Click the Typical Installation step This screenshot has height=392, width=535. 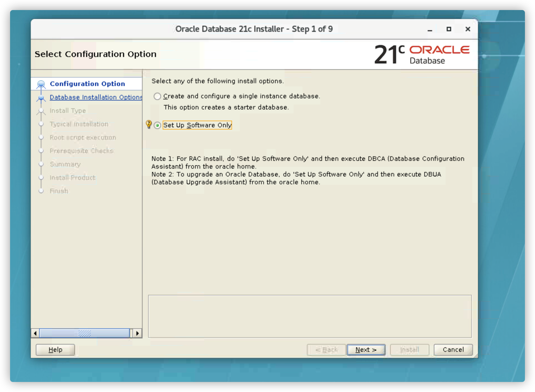(79, 124)
